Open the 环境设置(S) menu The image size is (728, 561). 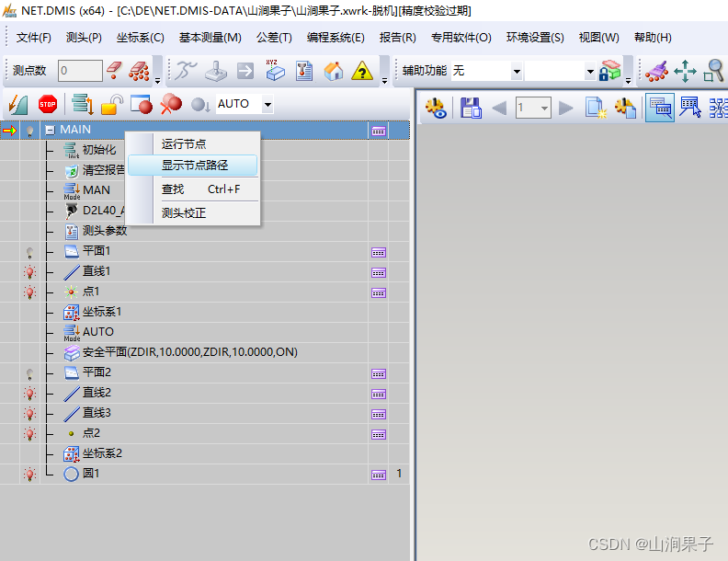click(535, 38)
